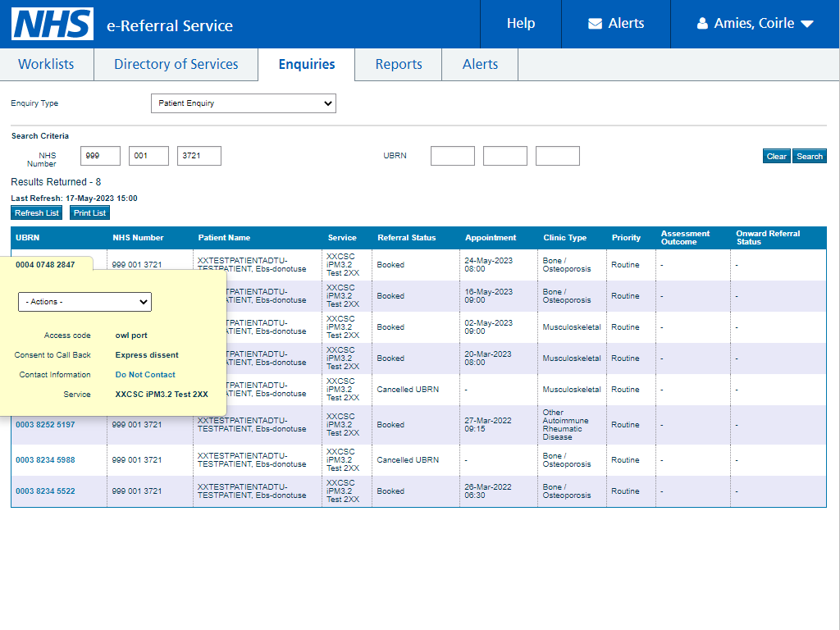Click appointment '26-Mar-2022 06:30'
Screen dimensions: 840x630
click(488, 491)
